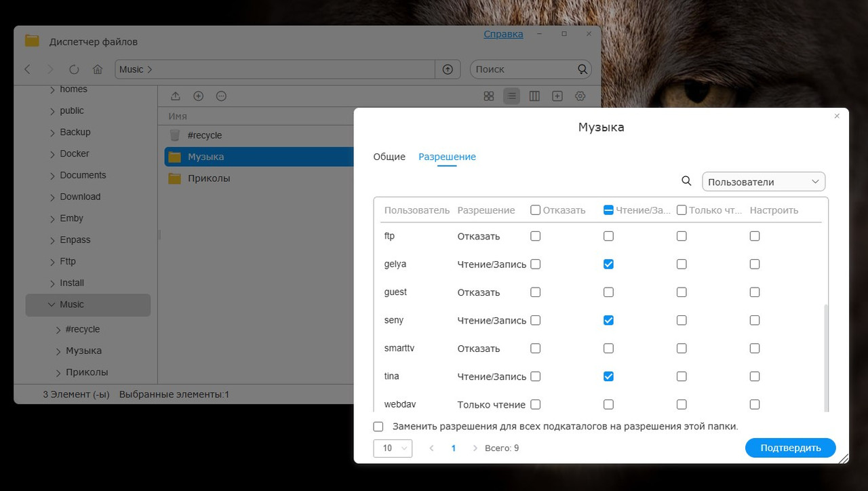The image size is (868, 491).
Task: Expand the Docker folder in tree
Action: click(x=53, y=155)
